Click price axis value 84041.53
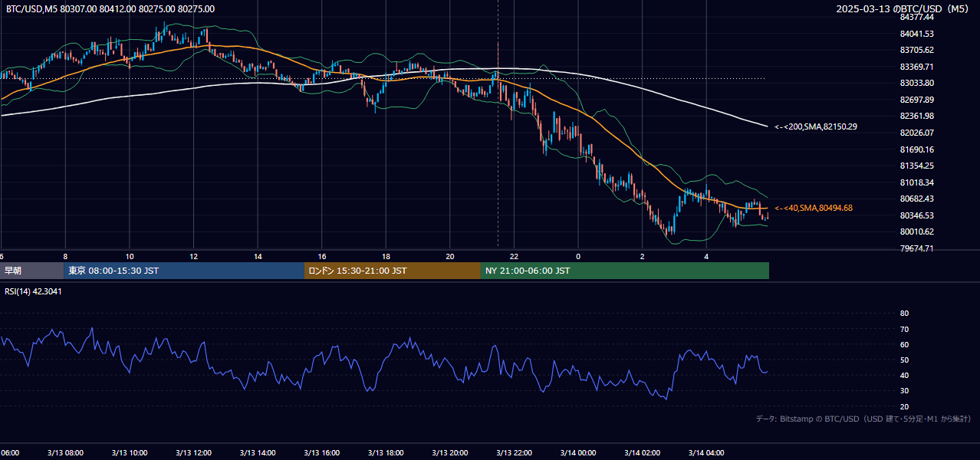Screen dimensions: 980x460 point(916,34)
